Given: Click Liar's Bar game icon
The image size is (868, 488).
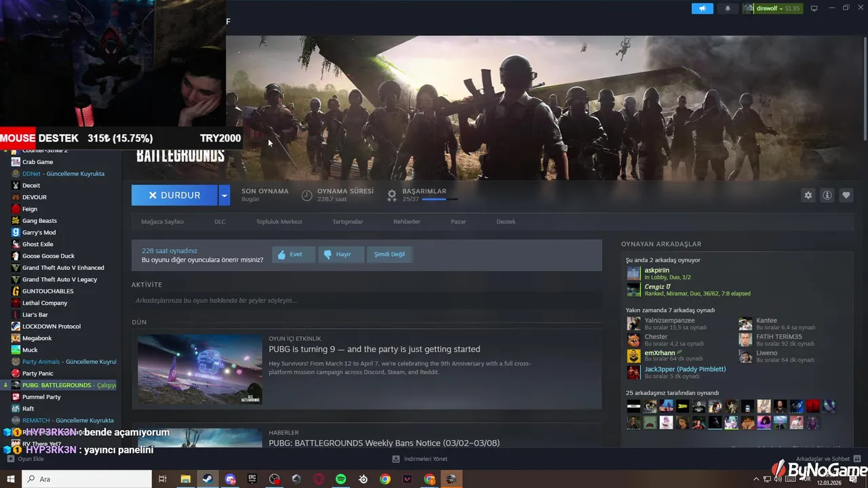Looking at the screenshot, I should (16, 314).
